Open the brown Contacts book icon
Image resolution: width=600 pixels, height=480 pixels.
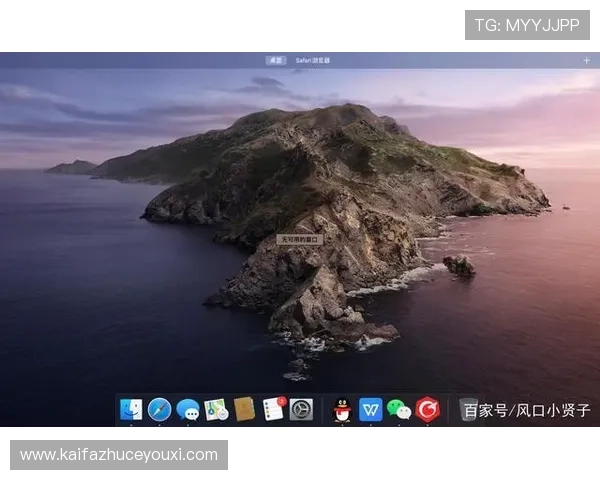(245, 409)
